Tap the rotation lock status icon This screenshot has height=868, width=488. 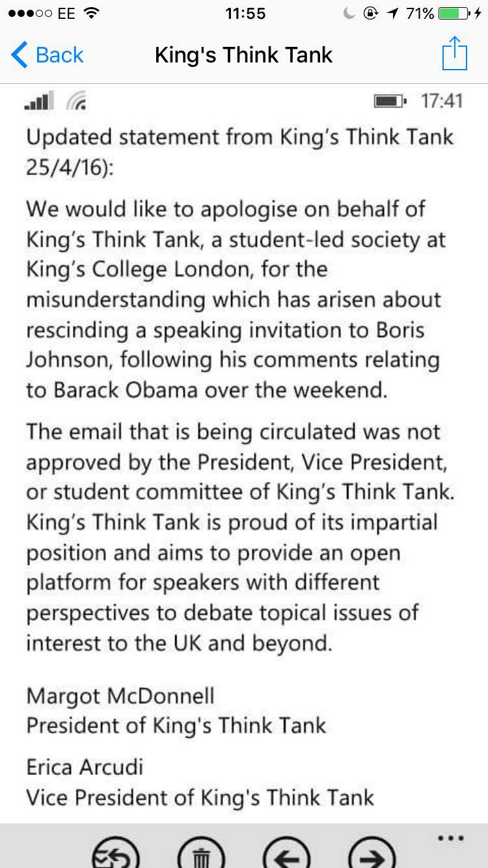[371, 13]
